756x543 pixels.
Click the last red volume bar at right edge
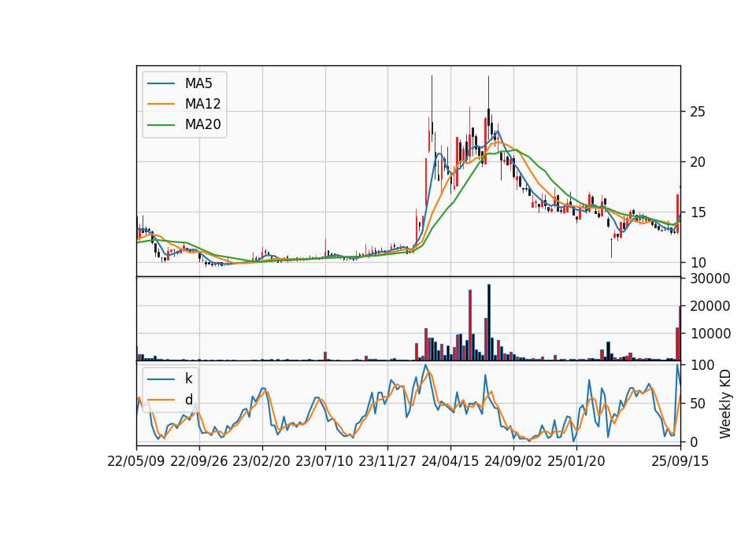point(680,333)
